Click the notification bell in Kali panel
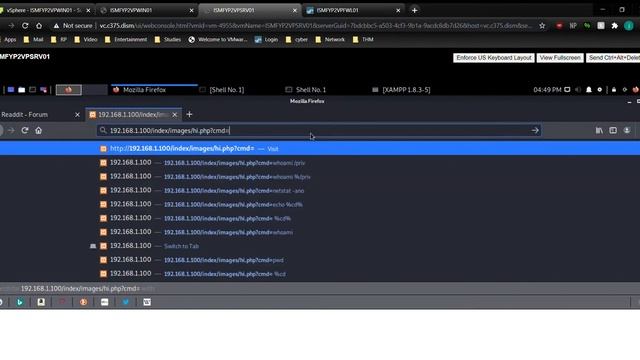The image size is (640, 360). point(589,90)
